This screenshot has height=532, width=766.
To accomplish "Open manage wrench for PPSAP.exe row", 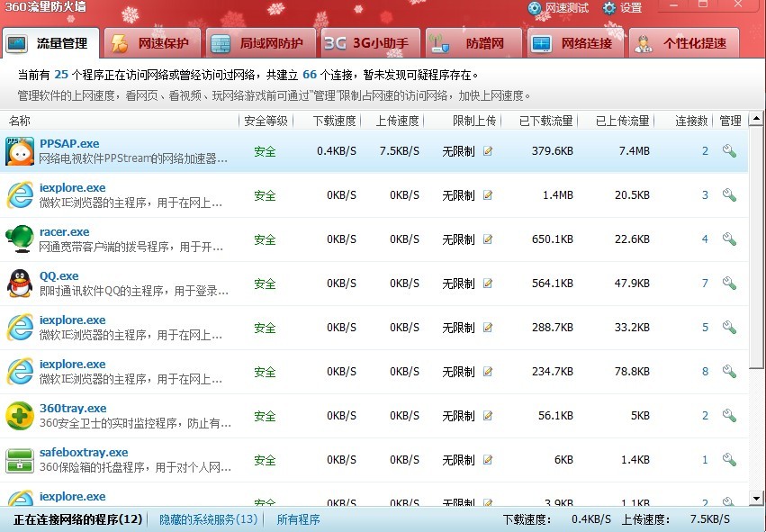I will pos(729,151).
